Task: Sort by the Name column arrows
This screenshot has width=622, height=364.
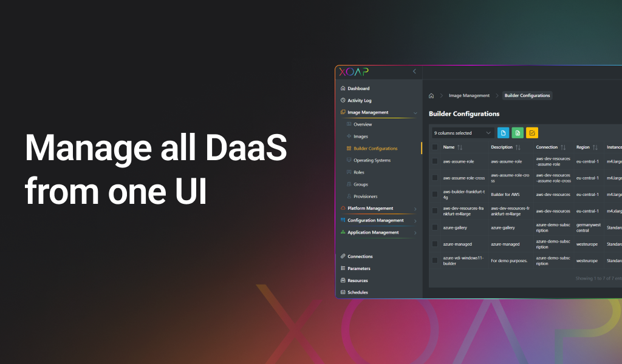Action: click(x=460, y=147)
